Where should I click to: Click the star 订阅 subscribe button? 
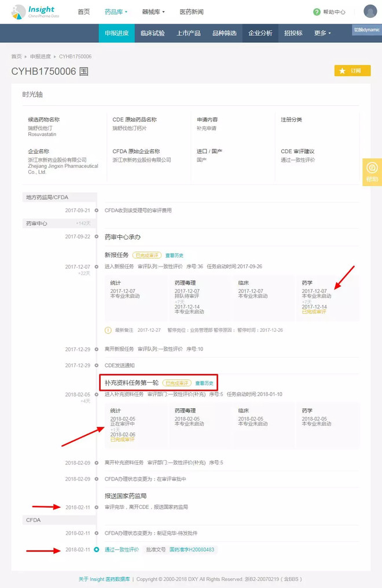pos(352,71)
